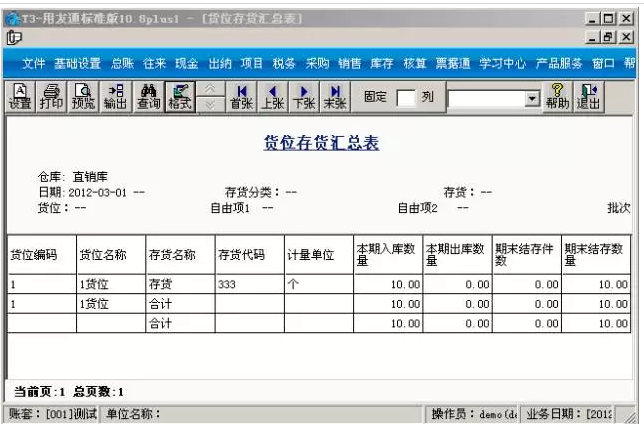The height and width of the screenshot is (424, 644).
Task: Open the 窗口 menu
Action: pyautogui.click(x=603, y=63)
